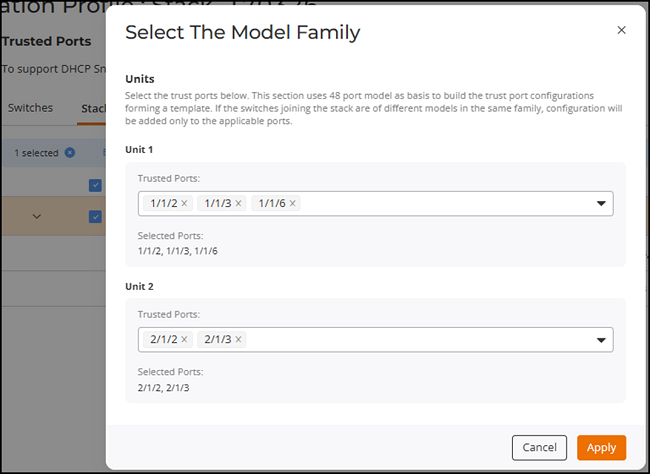650x474 pixels.
Task: Remove the 2/1/2 port chip
Action: click(184, 340)
